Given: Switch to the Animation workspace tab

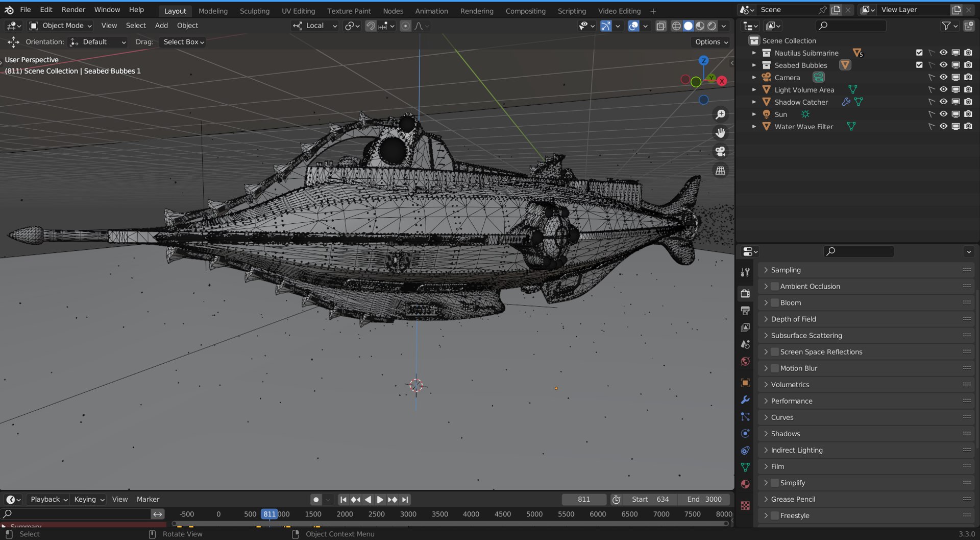Looking at the screenshot, I should (x=431, y=11).
